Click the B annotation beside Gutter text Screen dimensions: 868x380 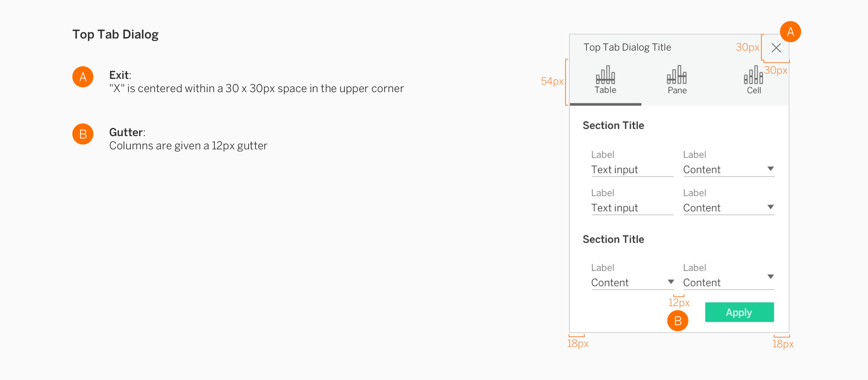point(83,134)
